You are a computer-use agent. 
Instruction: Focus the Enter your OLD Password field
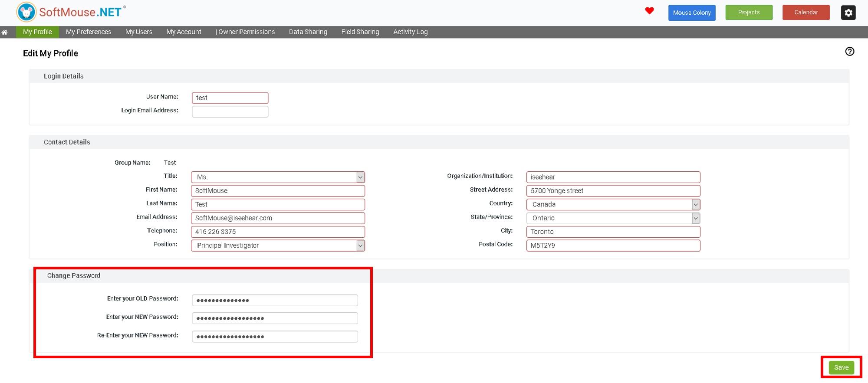pos(275,300)
